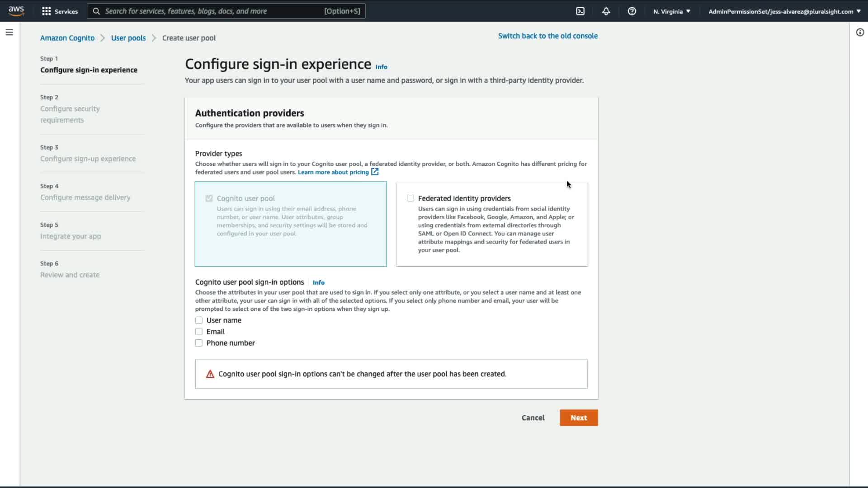
Task: Open the help question mark menu
Action: (632, 11)
